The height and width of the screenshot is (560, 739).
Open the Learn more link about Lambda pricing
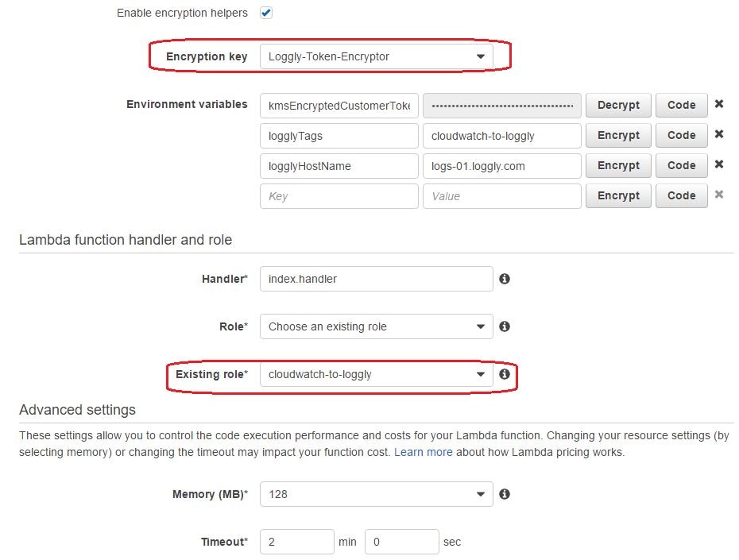point(424,451)
